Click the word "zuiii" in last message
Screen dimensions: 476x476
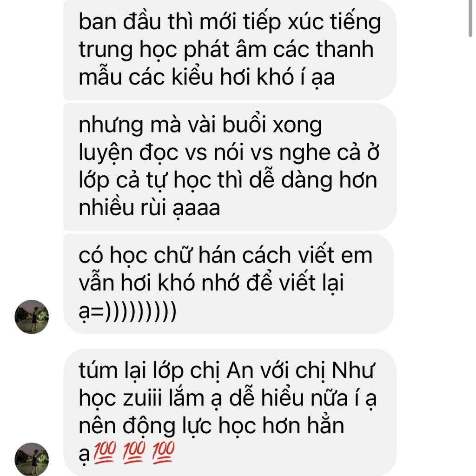142,398
